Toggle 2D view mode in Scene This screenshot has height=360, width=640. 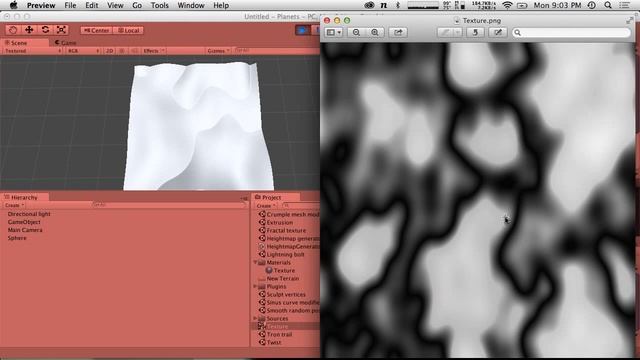click(109, 51)
